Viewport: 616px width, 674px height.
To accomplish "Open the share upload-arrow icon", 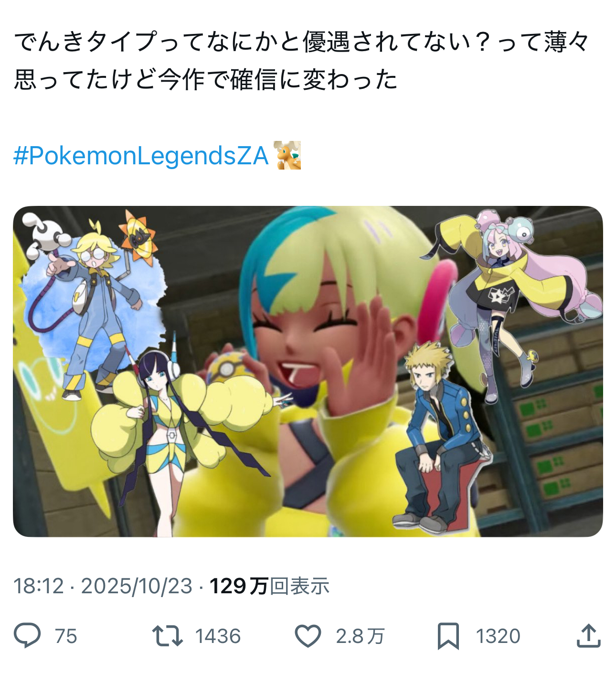I will click(x=588, y=635).
